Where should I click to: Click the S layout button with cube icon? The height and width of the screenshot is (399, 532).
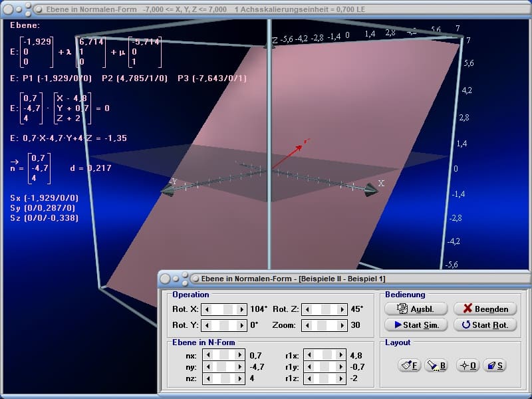(x=494, y=365)
